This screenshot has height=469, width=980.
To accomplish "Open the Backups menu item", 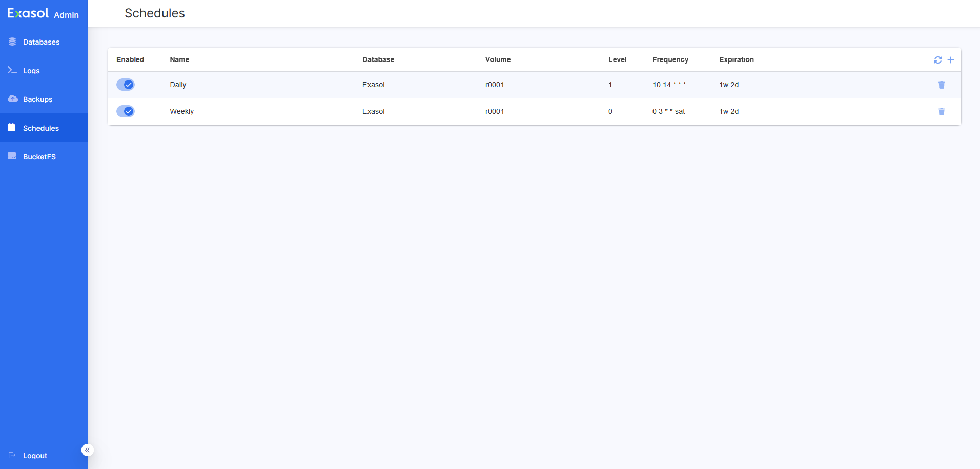I will pyautogui.click(x=37, y=99).
